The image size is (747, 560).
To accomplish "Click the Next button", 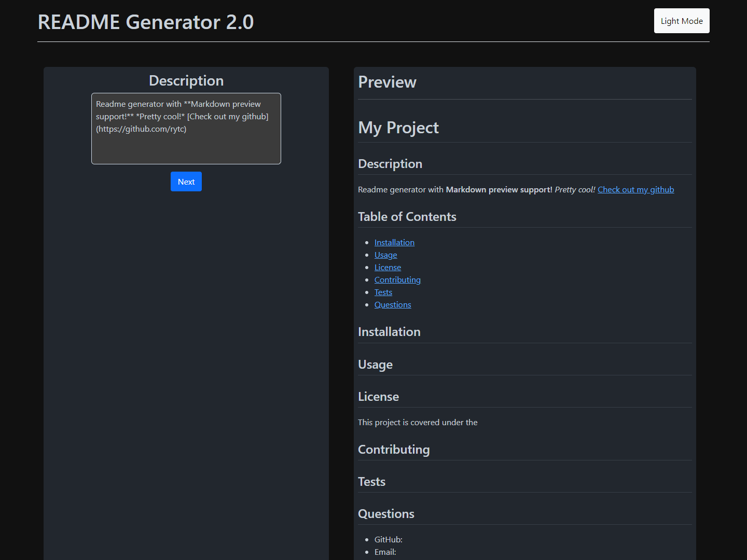I will tap(186, 181).
